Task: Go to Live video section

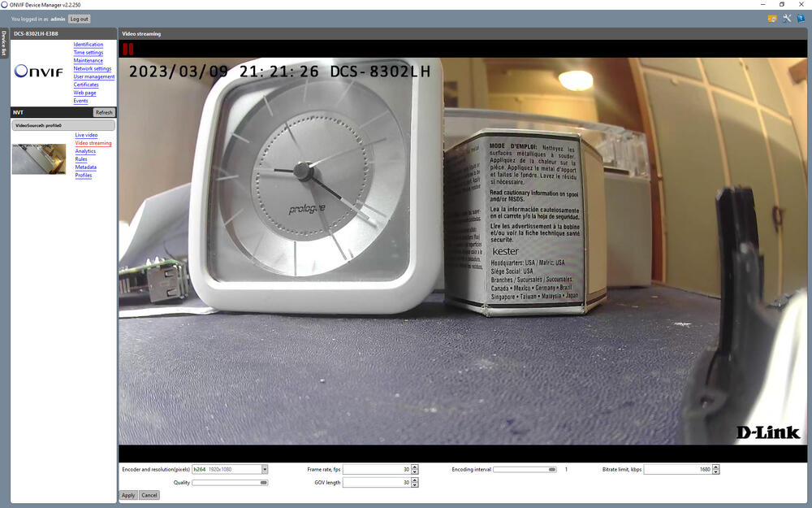Action: (86, 135)
